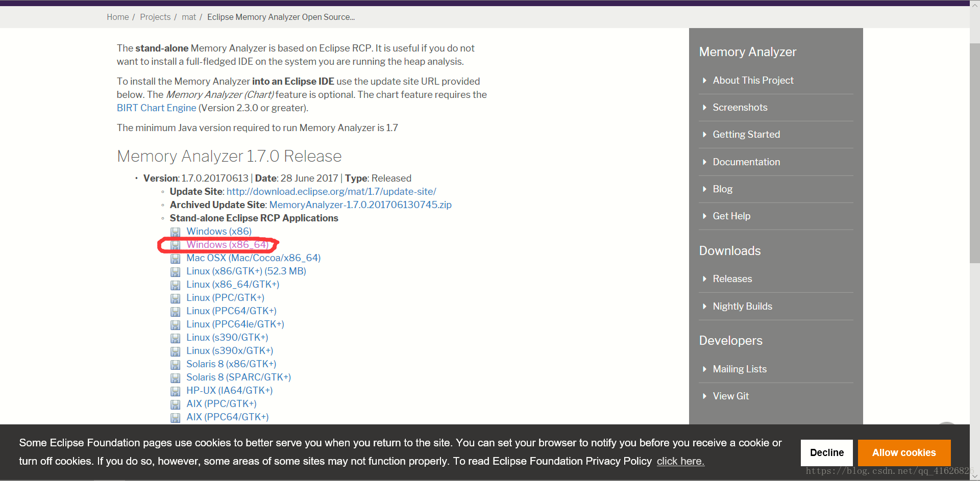980x481 pixels.
Task: Go to Projects breadcrumb
Action: tap(155, 17)
